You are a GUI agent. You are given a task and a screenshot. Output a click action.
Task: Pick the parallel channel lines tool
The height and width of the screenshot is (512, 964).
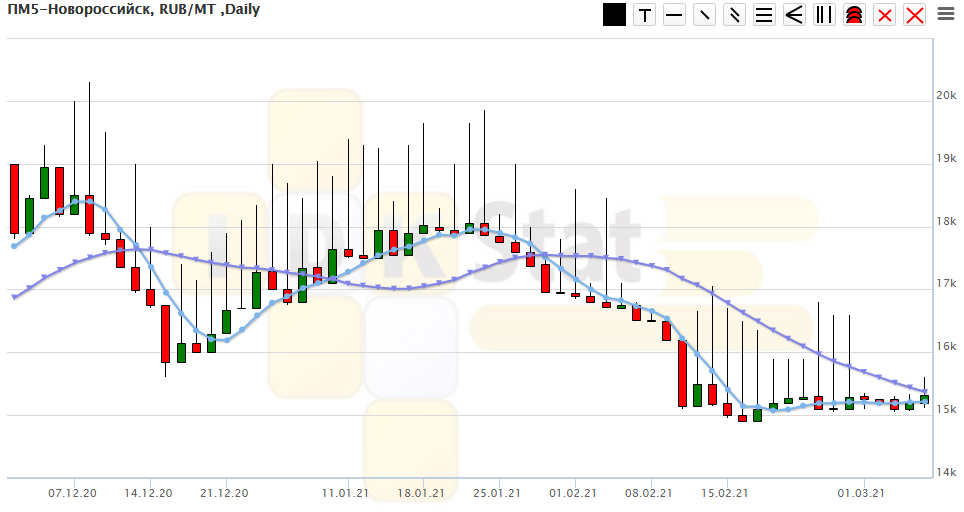click(735, 15)
